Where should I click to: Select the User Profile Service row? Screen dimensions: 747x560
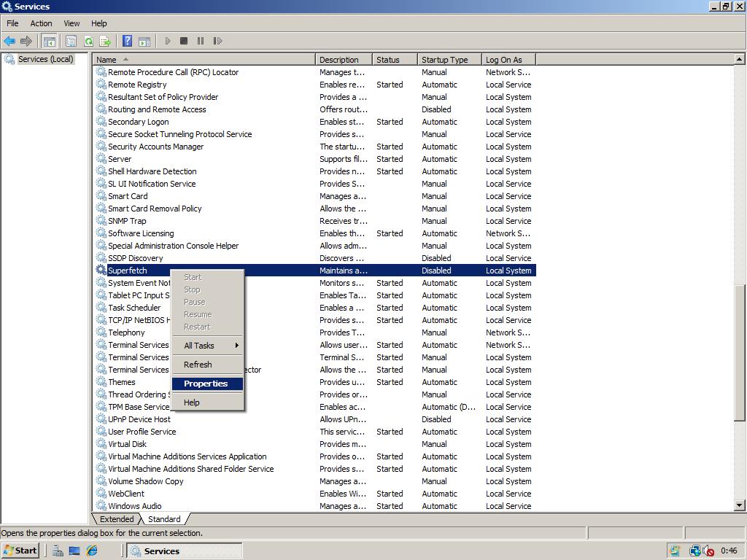314,432
